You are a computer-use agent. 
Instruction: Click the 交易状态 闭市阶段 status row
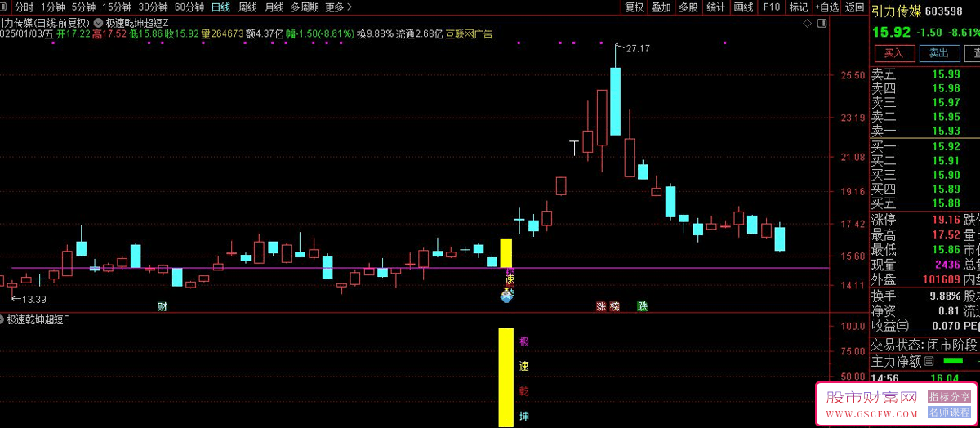click(x=924, y=345)
